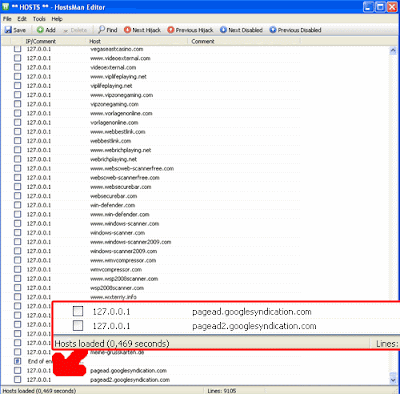Select host www.wmvcompressor.com
Screen dimensions: 400x394
click(x=123, y=260)
